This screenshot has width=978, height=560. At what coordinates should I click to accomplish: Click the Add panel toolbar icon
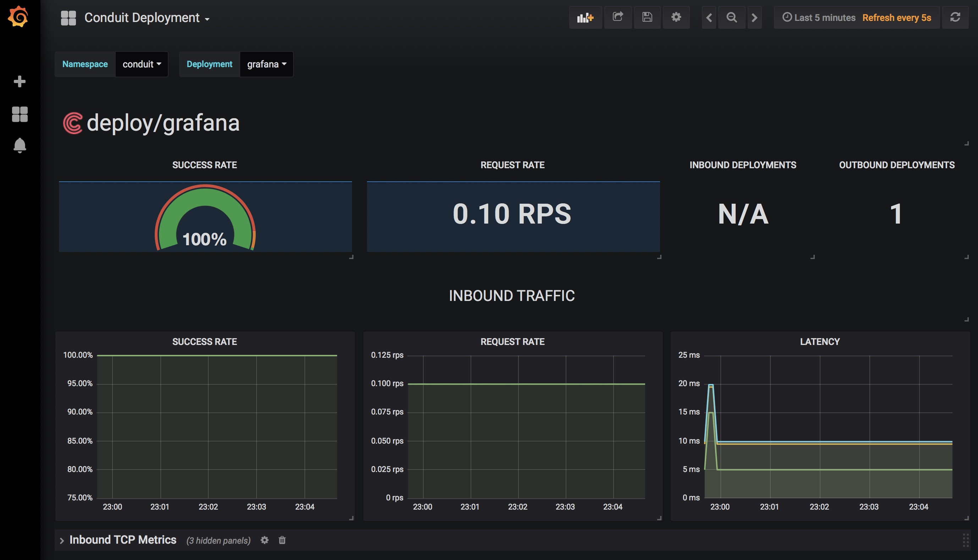pos(585,17)
